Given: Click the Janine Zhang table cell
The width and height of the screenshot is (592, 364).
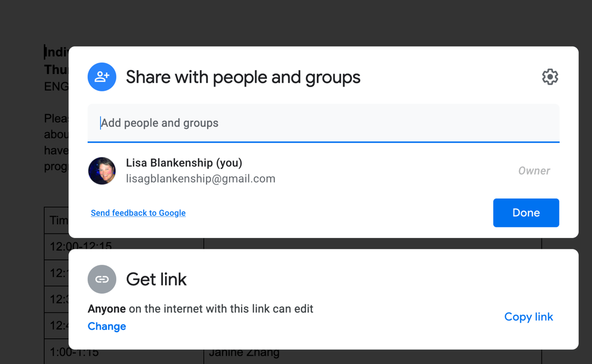Looking at the screenshot, I should [x=244, y=352].
